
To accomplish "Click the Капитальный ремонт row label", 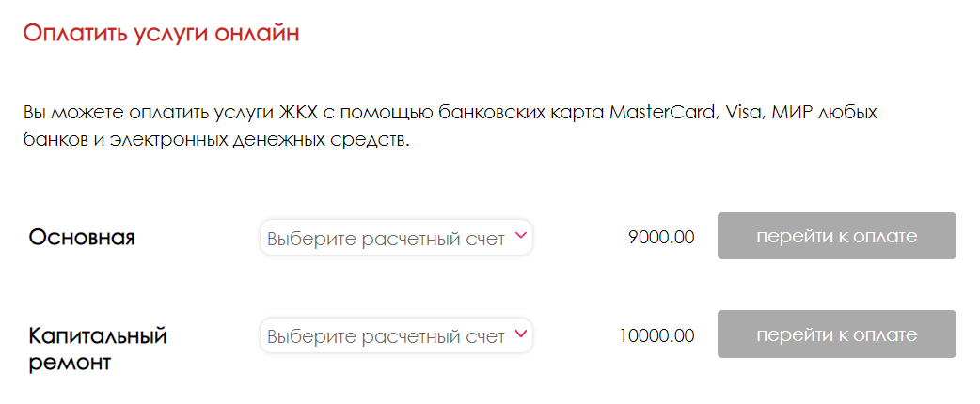I will coord(98,350).
